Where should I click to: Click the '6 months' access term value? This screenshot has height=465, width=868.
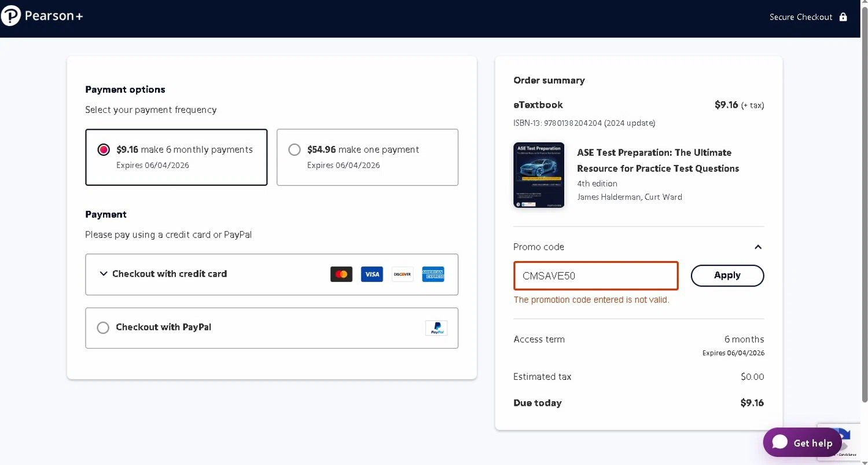pyautogui.click(x=744, y=339)
